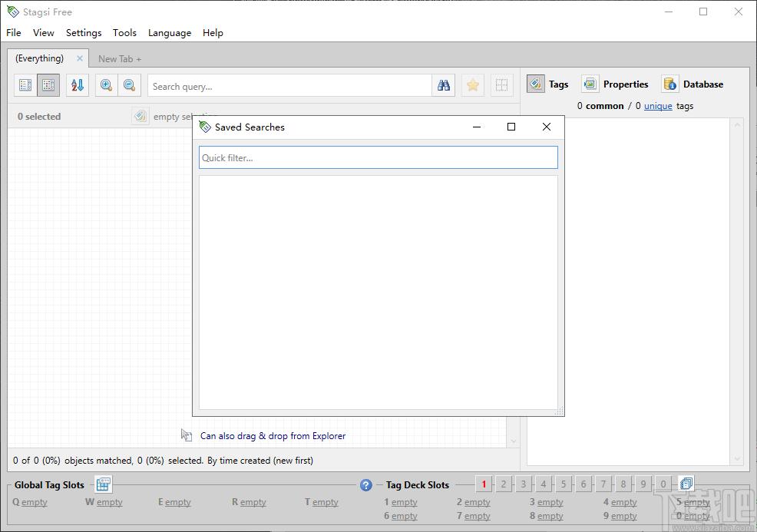Maximize the Saved Searches window
Image resolution: width=757 pixels, height=532 pixels.
[x=511, y=127]
